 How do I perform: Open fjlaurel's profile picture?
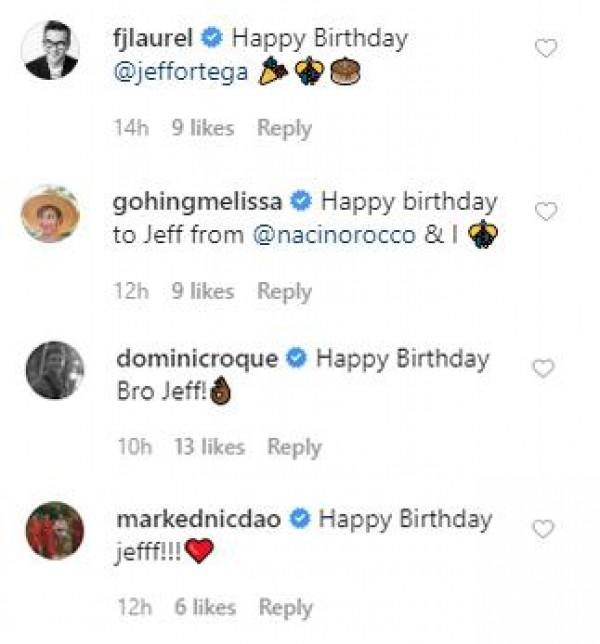click(x=51, y=50)
